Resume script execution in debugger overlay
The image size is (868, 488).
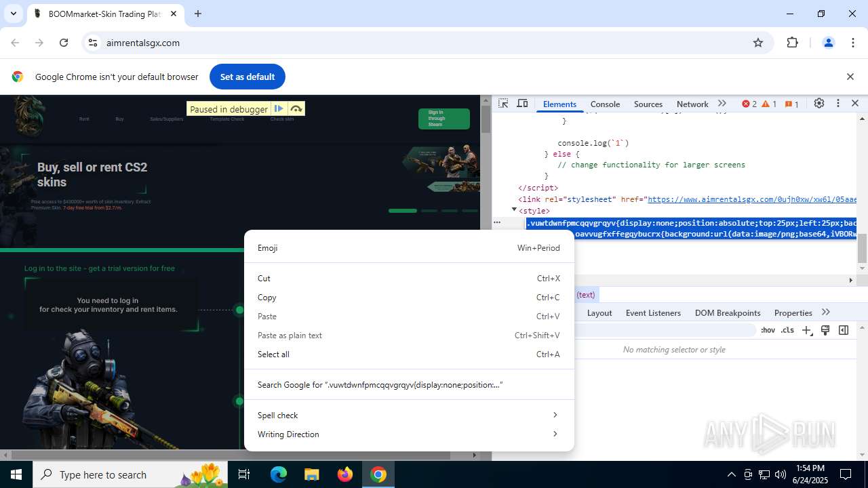click(279, 108)
